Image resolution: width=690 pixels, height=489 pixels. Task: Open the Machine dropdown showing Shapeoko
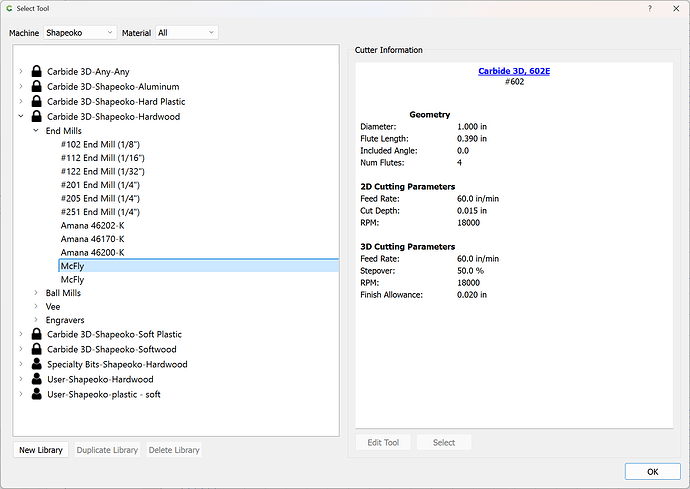pyautogui.click(x=80, y=33)
